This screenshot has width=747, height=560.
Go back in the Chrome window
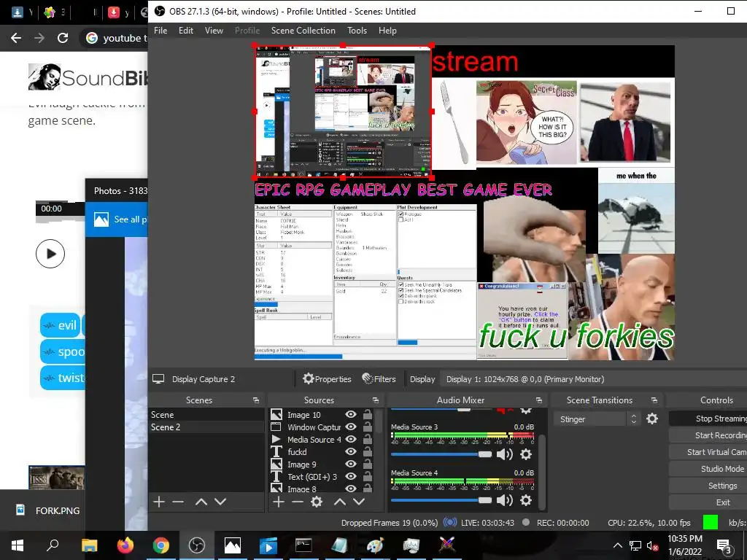[x=16, y=38]
